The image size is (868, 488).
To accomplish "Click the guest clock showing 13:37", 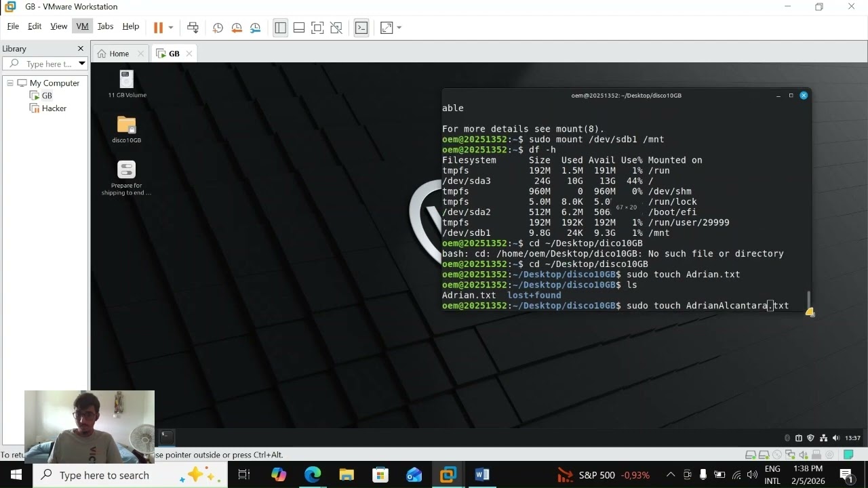I will point(853,438).
